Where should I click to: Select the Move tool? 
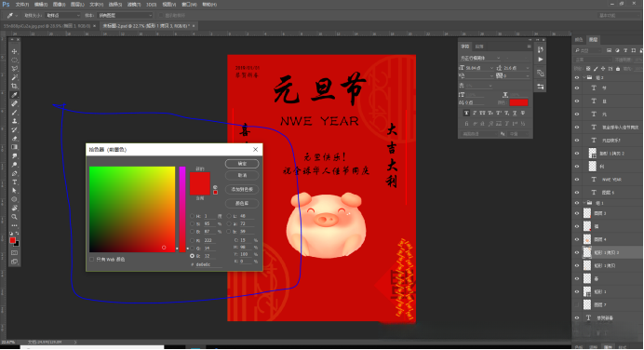[14, 52]
